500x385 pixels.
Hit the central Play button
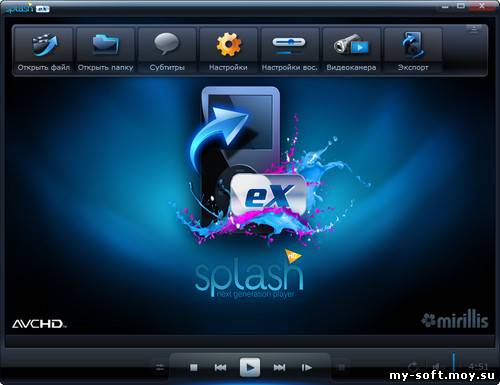[x=250, y=367]
